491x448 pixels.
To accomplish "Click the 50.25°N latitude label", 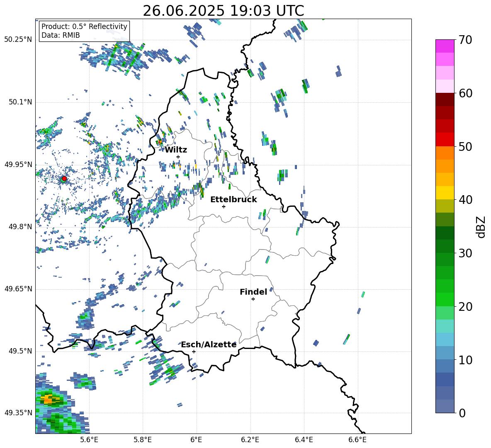I will pos(18,40).
